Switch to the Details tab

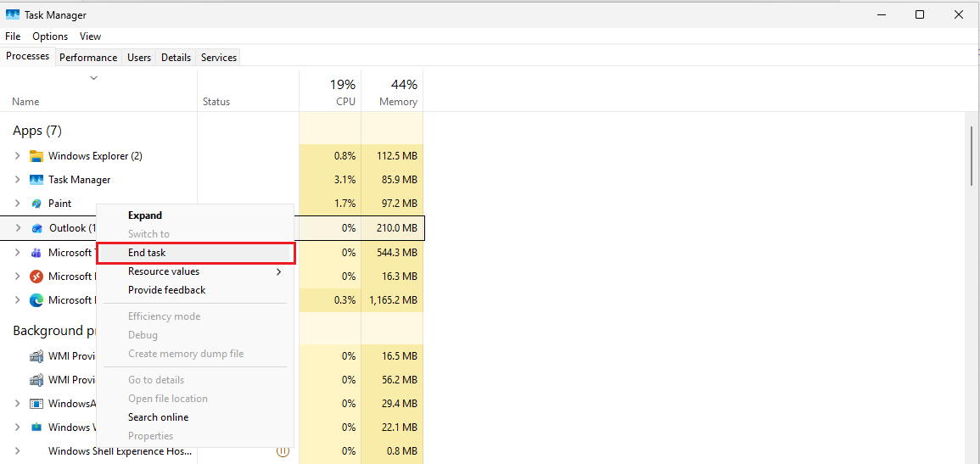coord(176,58)
